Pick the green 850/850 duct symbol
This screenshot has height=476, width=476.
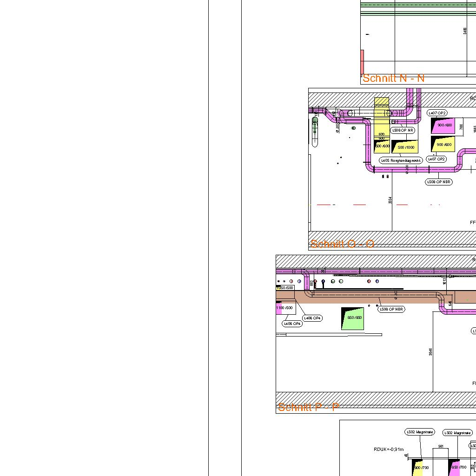pos(352,318)
